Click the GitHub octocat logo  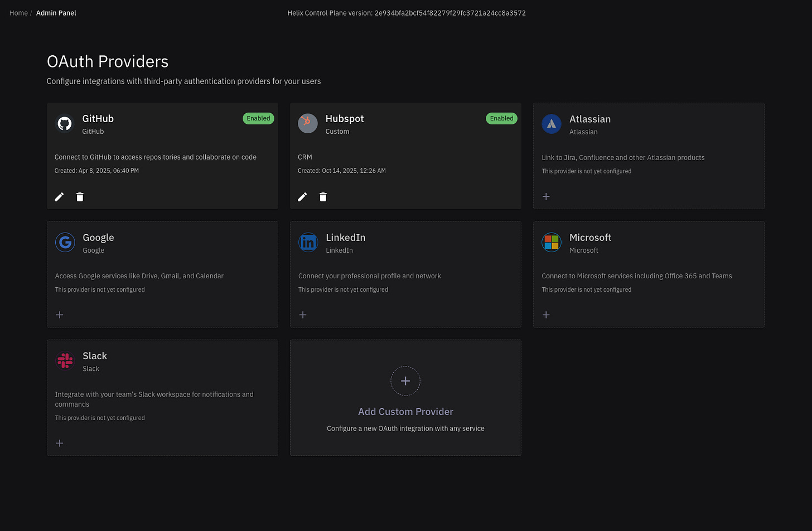[x=65, y=123]
